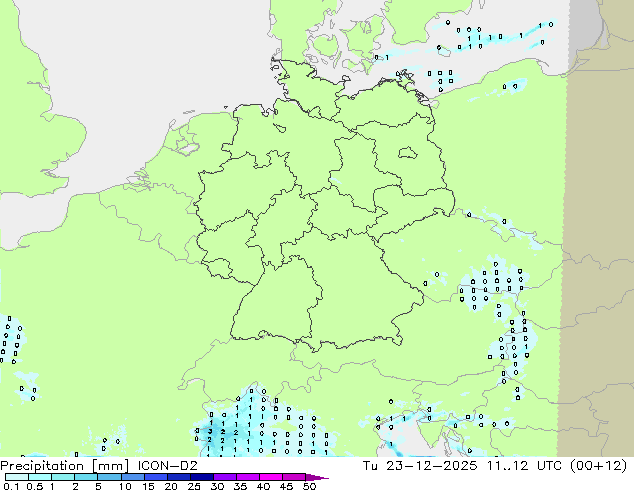This screenshot has width=634, height=490.
Task: Click the 25–30 mm dark navy swatch
Action: tap(201, 477)
